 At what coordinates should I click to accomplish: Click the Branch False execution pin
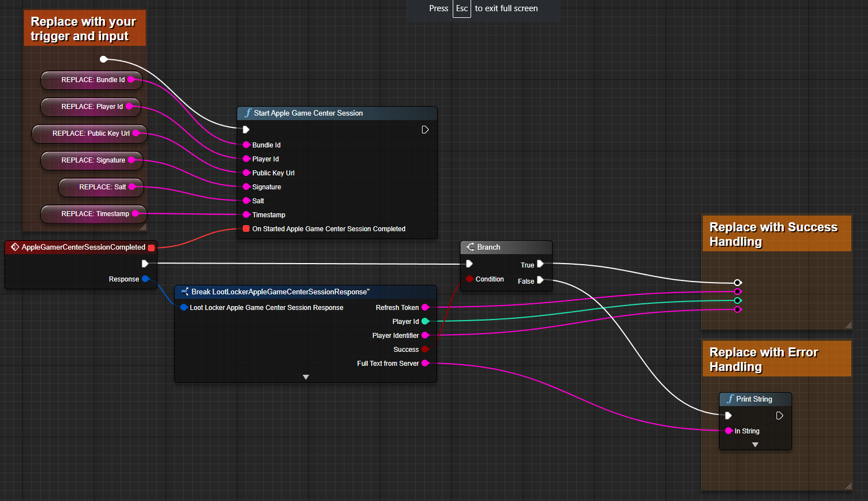pos(540,280)
